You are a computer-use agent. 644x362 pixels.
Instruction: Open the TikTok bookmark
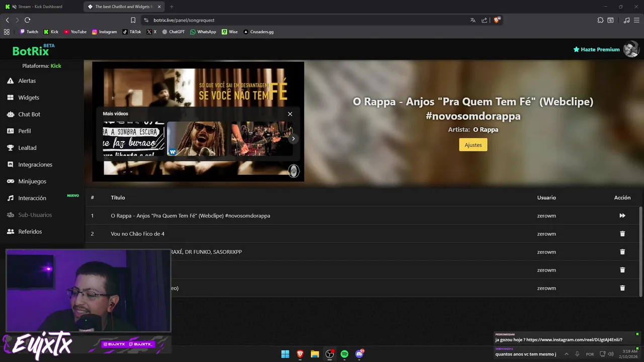[132, 32]
